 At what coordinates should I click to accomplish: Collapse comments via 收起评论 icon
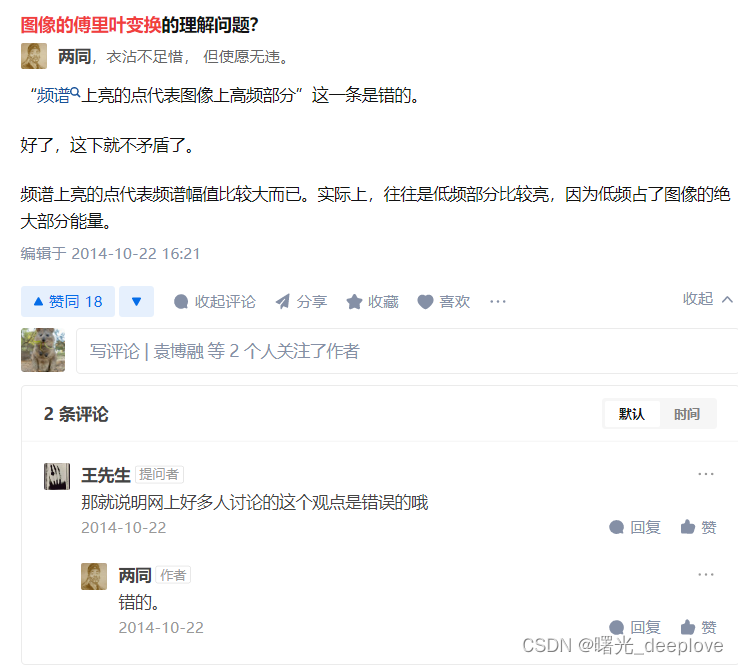coord(215,302)
